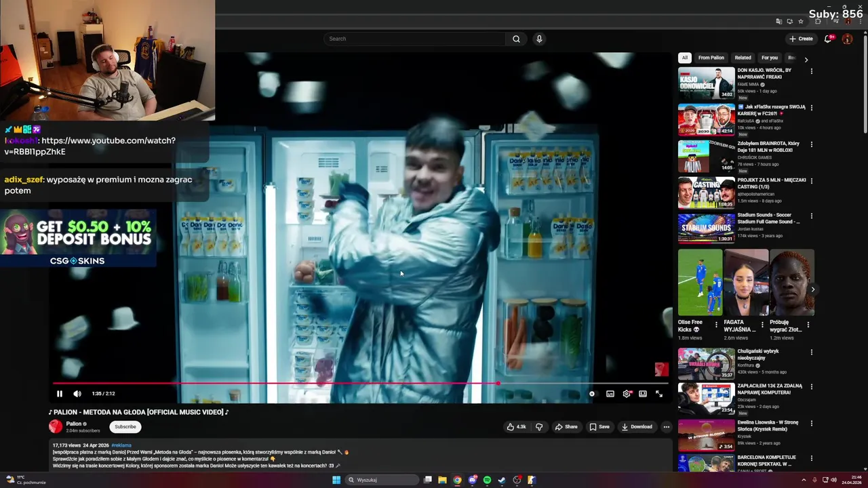Turn on subtitles with the captions icon
Screen dimensions: 868x488
pyautogui.click(x=610, y=394)
